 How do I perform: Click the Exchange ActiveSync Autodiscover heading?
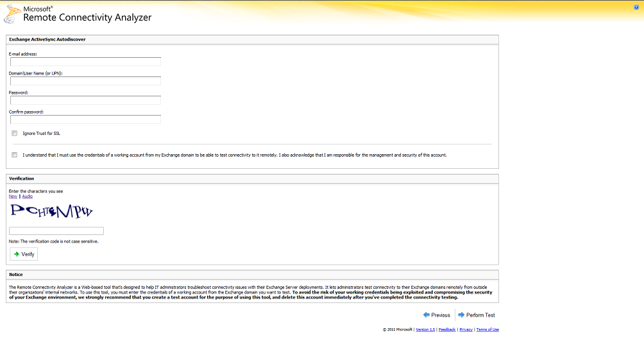pos(47,39)
